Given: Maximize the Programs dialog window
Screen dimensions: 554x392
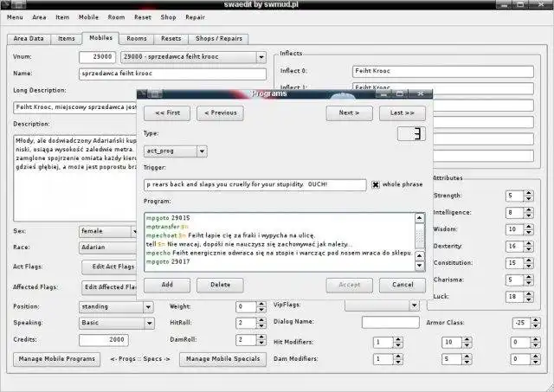Looking at the screenshot, I should [402, 93].
